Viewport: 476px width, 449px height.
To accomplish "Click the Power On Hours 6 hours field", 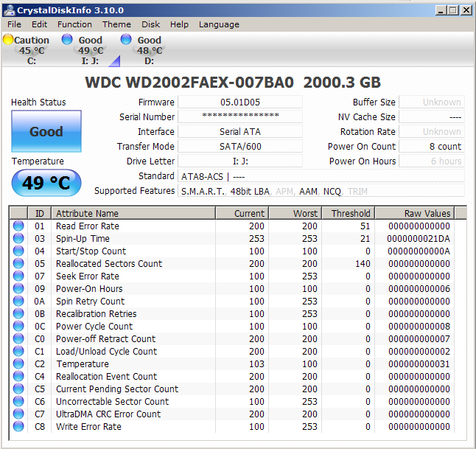I will click(x=432, y=161).
